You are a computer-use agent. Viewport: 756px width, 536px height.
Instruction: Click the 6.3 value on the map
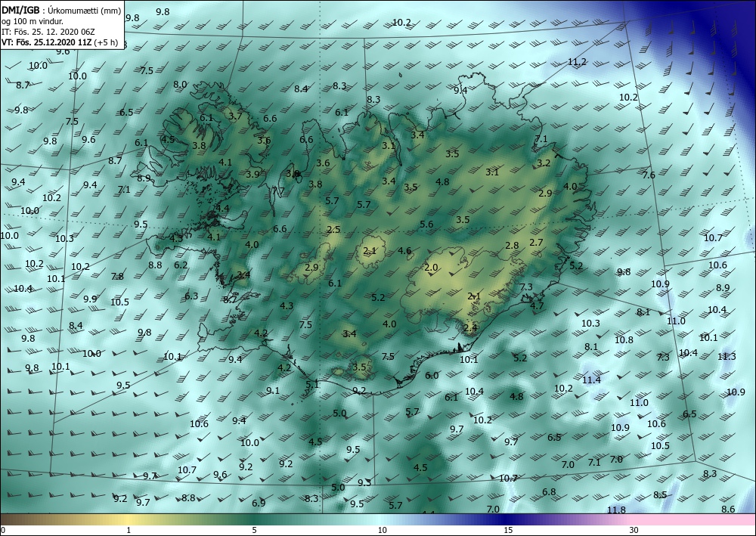click(x=191, y=296)
